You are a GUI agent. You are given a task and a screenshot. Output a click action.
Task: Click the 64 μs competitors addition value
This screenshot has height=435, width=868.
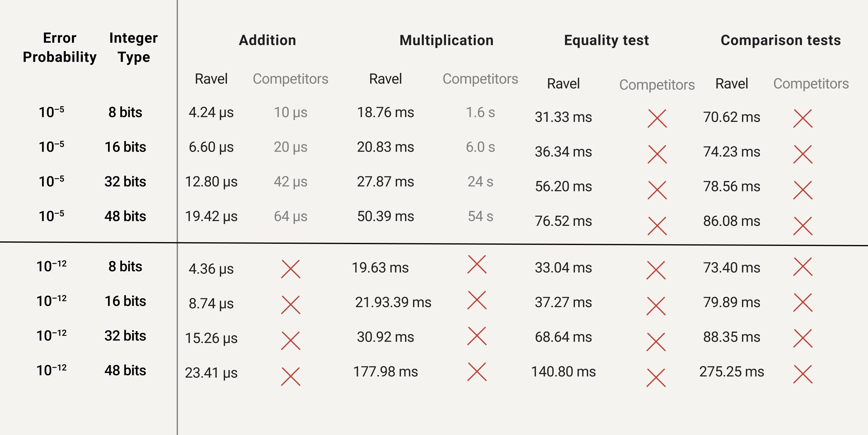[x=290, y=216]
